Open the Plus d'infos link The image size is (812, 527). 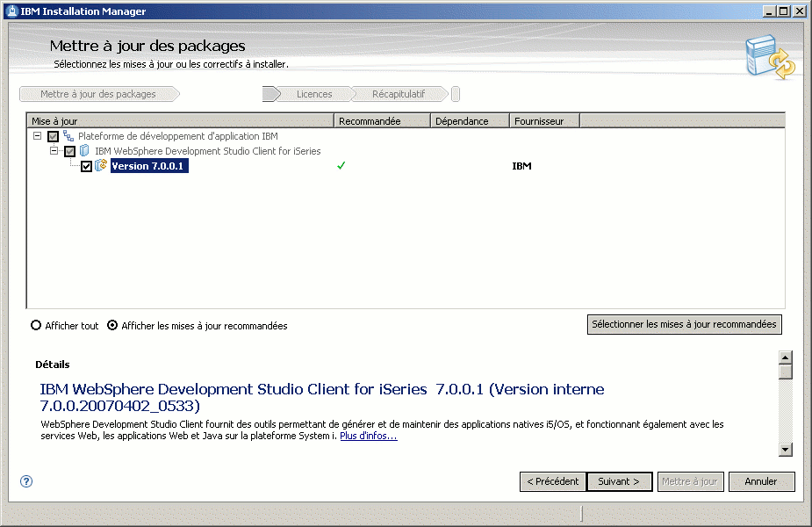point(368,436)
